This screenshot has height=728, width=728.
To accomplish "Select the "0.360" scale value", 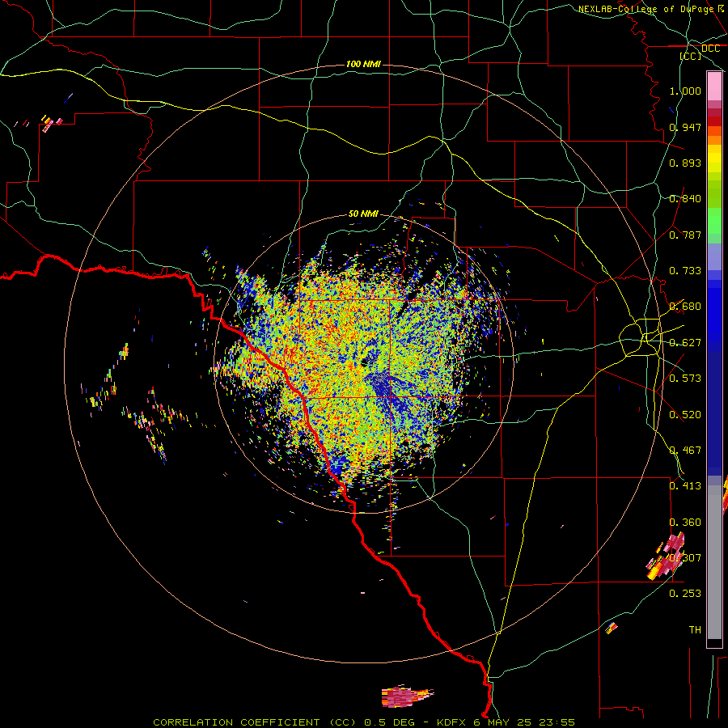I will [685, 523].
